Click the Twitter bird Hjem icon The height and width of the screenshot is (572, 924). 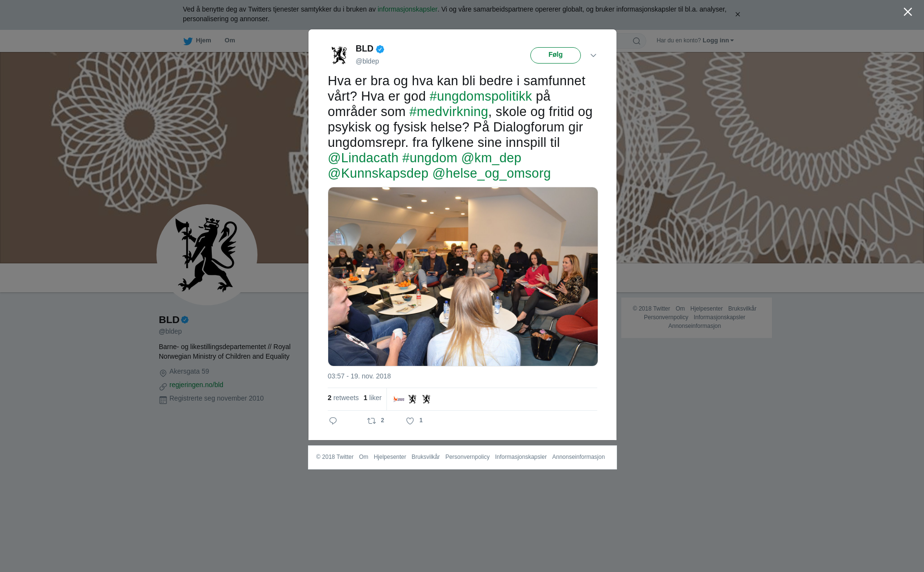(188, 41)
